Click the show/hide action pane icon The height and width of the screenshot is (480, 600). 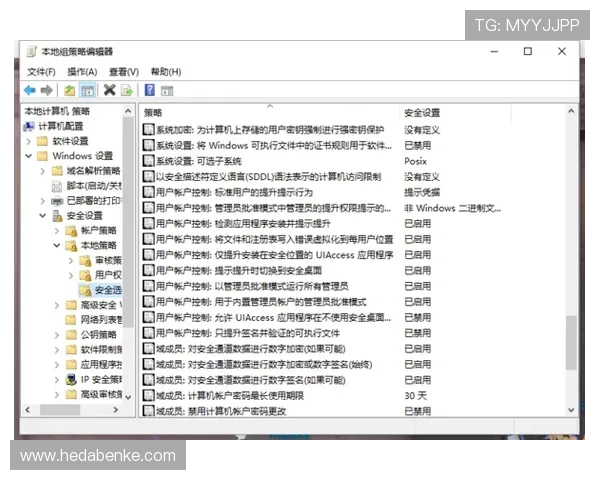(167, 91)
